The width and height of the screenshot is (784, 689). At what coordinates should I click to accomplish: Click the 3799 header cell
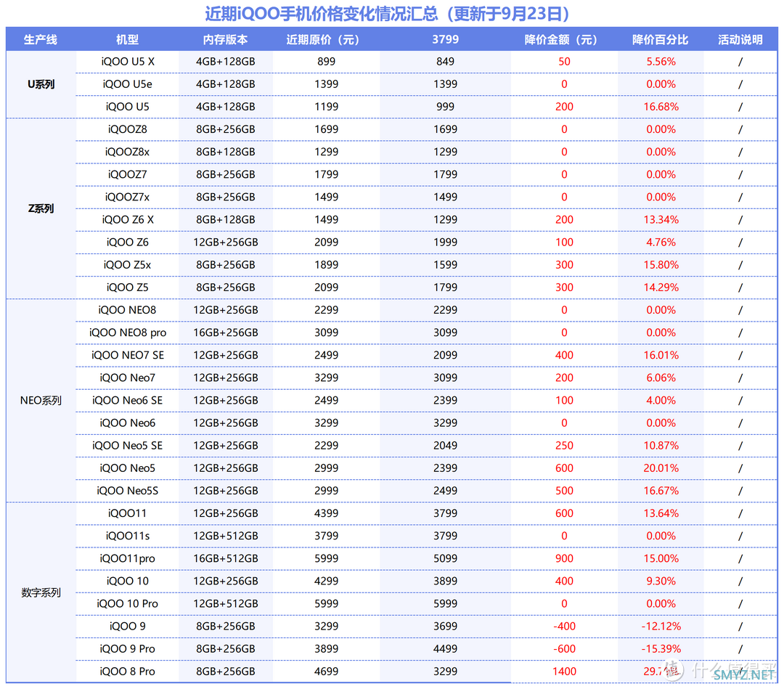[445, 39]
